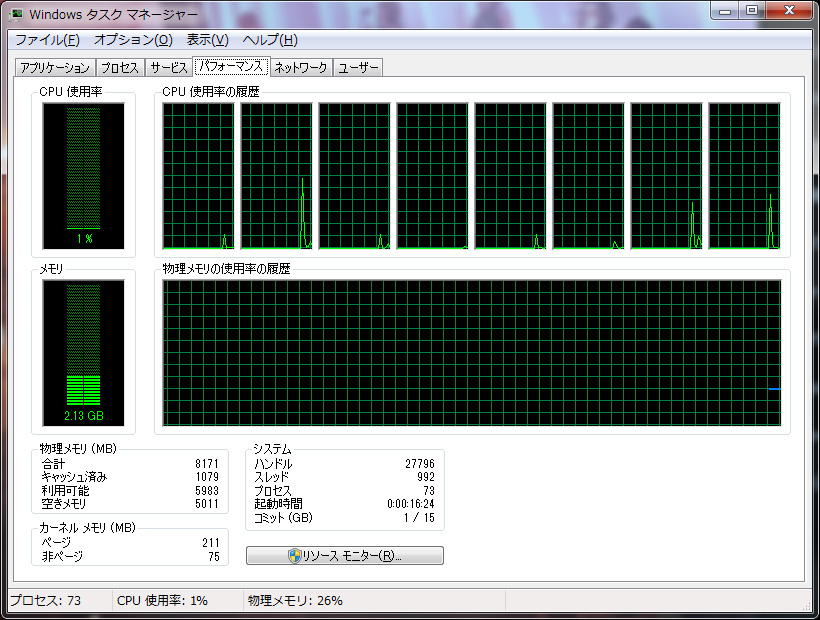The image size is (820, 620).
Task: Click the second CPU history graph
Action: tap(276, 176)
